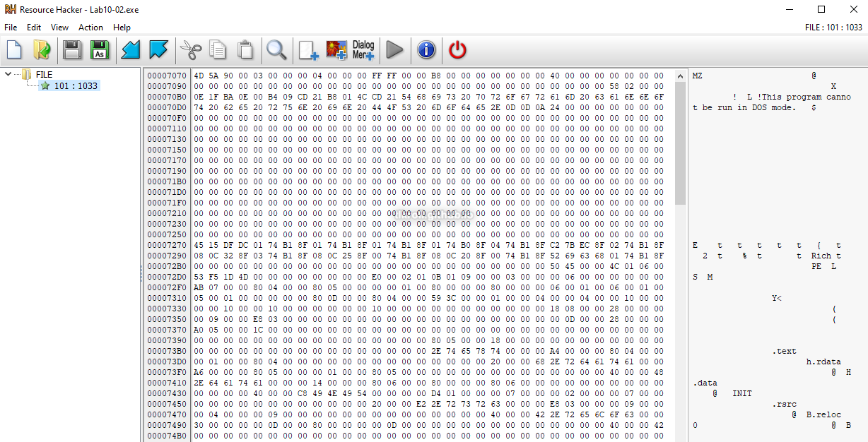Save the file using the gray floppy icon
Viewport: 868px width, 442px height.
(x=72, y=49)
